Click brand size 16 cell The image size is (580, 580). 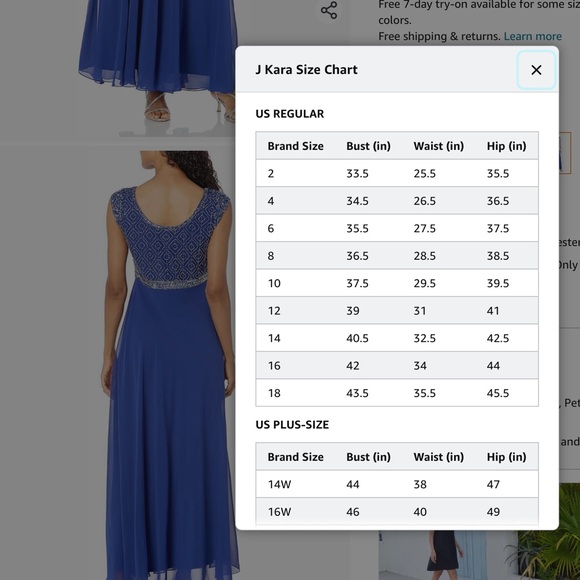pyautogui.click(x=274, y=365)
